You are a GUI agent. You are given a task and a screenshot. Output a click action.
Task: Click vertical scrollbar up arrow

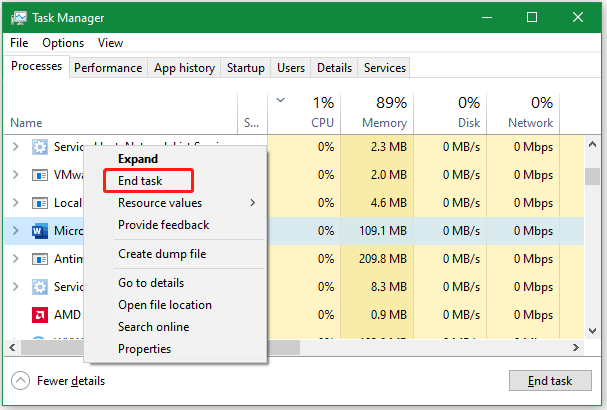click(592, 144)
